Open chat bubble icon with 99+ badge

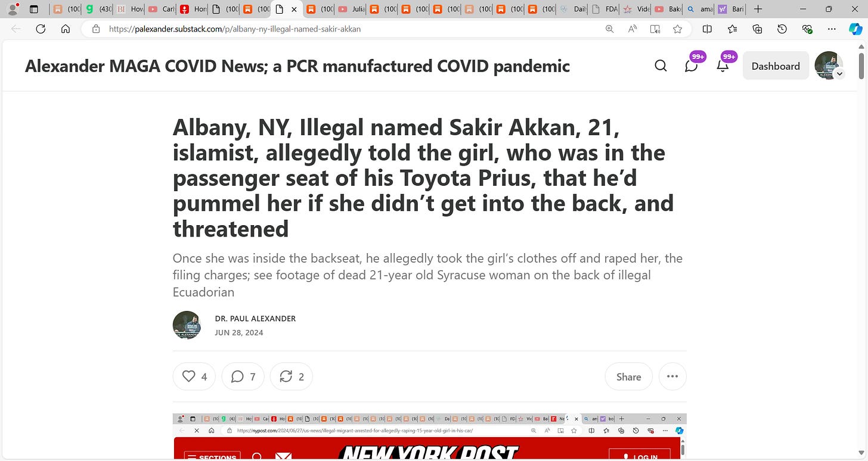(x=692, y=66)
